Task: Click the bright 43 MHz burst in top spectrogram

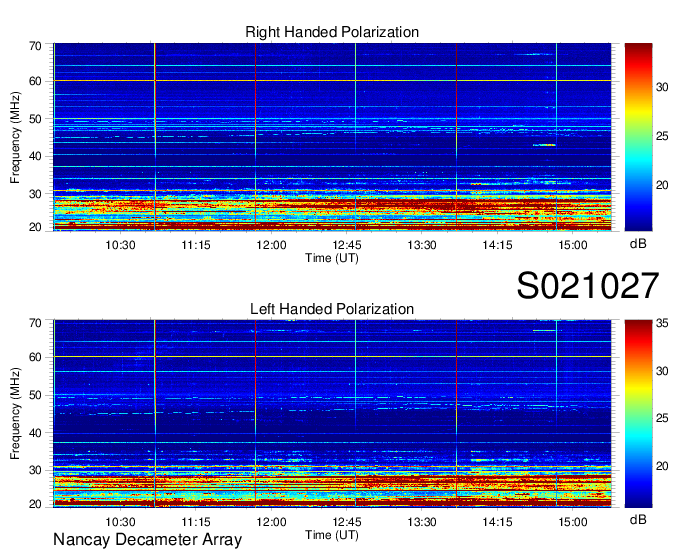Action: [x=544, y=145]
